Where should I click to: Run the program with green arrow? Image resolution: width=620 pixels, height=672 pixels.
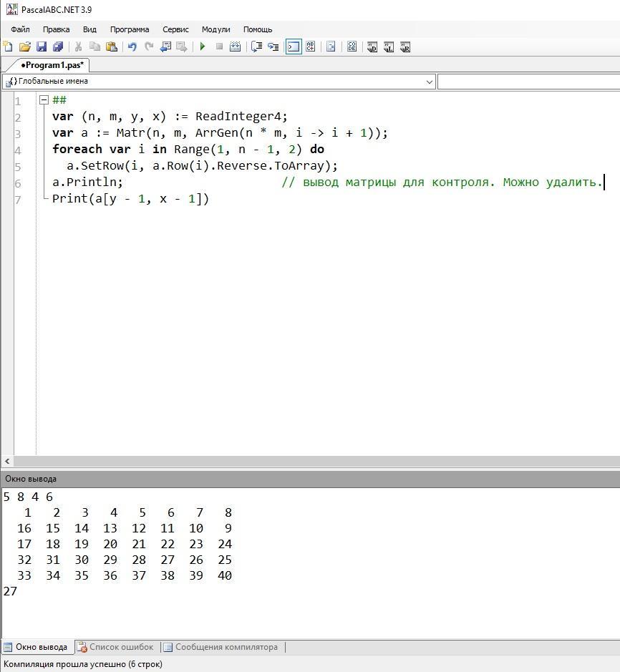(x=203, y=47)
